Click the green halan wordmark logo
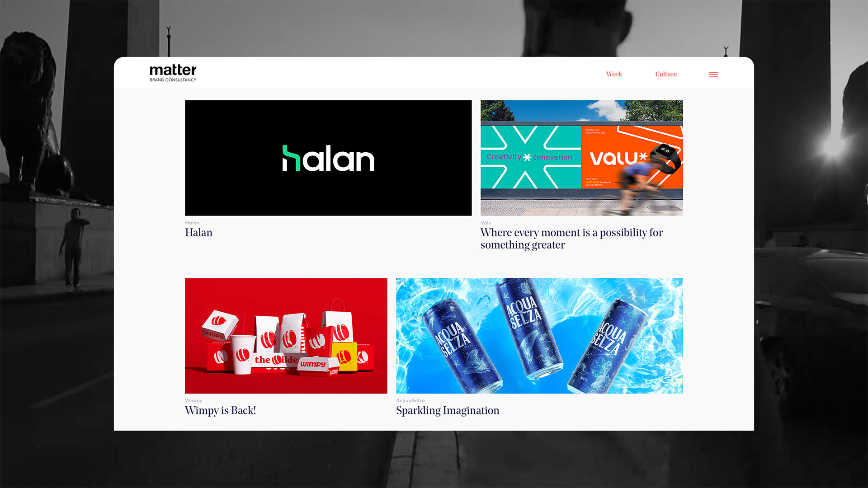The height and width of the screenshot is (488, 868). (x=328, y=159)
